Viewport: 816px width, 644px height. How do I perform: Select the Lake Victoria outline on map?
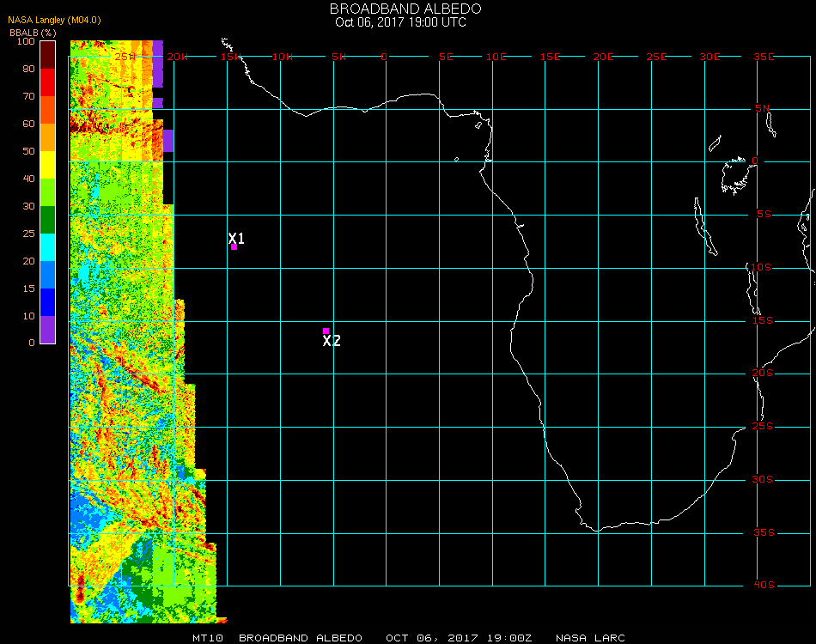click(x=735, y=174)
